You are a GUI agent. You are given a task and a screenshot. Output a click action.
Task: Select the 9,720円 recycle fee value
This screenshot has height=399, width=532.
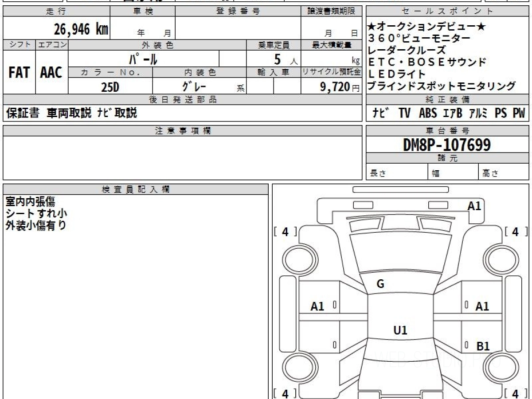tap(340, 87)
